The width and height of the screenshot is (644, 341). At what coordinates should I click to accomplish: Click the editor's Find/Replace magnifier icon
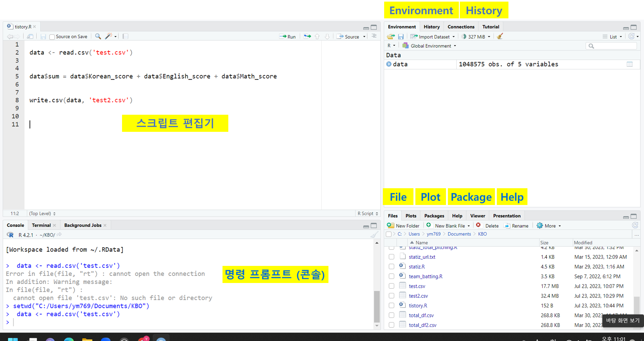click(98, 36)
